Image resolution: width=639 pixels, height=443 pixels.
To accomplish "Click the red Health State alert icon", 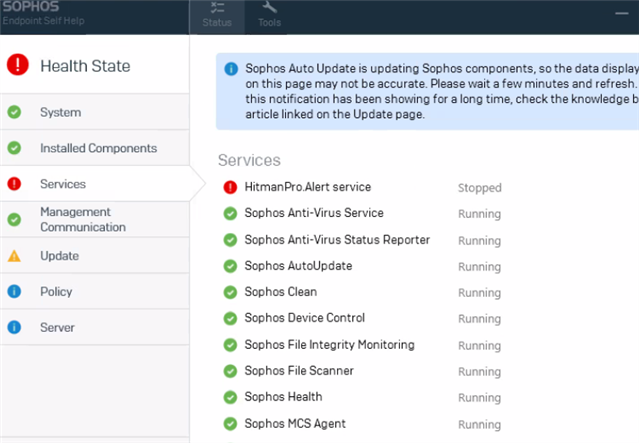I will [x=18, y=65].
